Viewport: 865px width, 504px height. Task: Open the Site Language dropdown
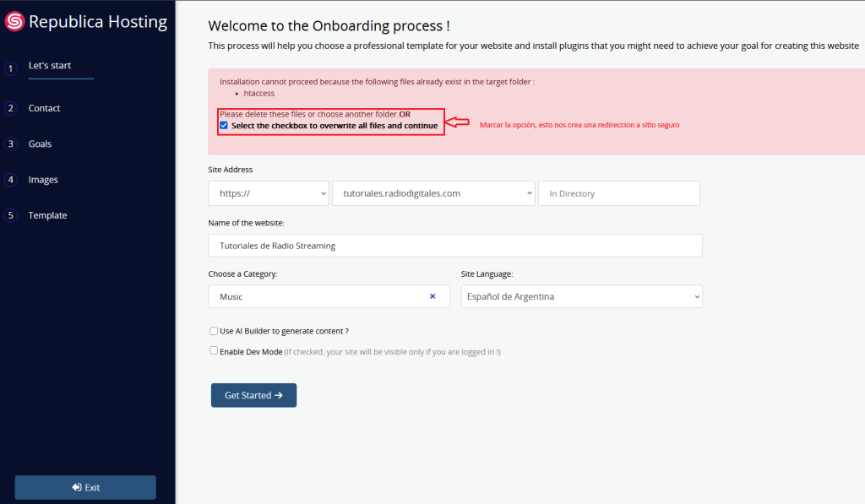pos(581,296)
